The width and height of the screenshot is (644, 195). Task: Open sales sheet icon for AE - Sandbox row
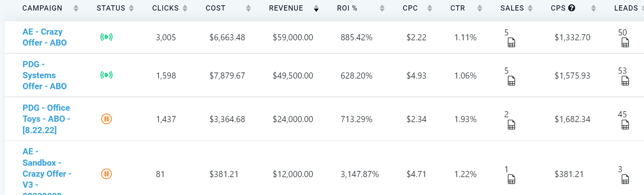(511, 180)
